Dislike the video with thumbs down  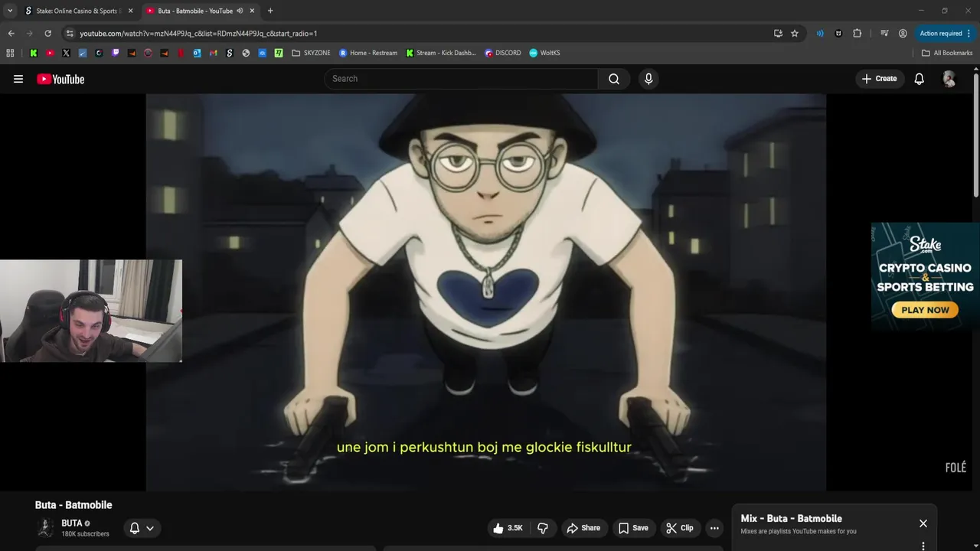pyautogui.click(x=543, y=528)
